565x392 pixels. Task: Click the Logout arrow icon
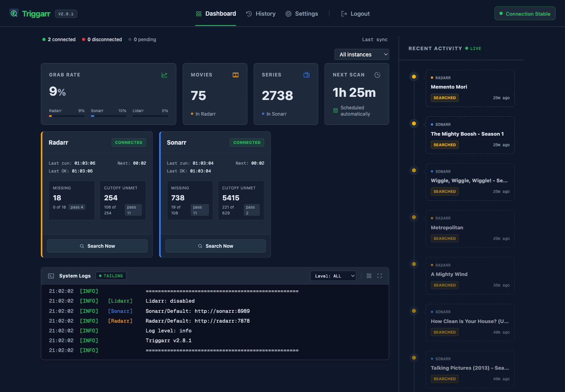pyautogui.click(x=344, y=14)
